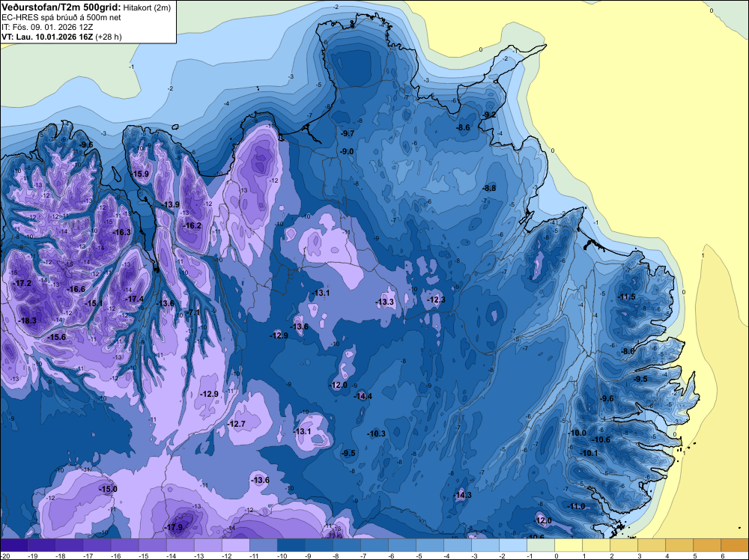Screen dimensions: 749x560
Task: Click the -13.9 temperature value on the map
Action: click(171, 204)
